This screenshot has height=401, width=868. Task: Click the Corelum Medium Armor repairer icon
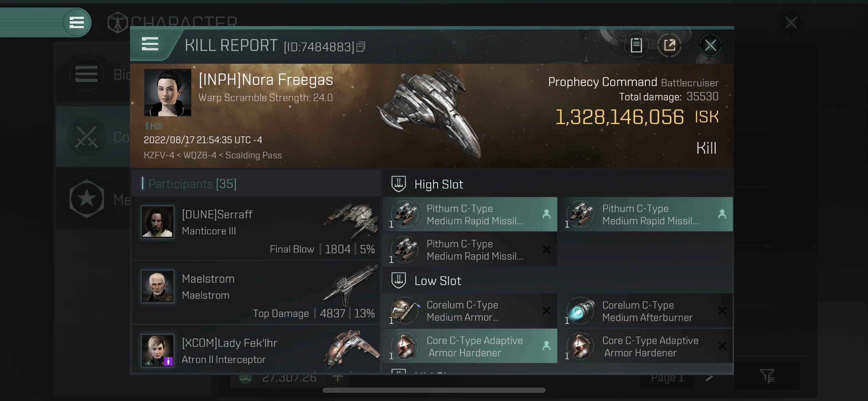(405, 311)
